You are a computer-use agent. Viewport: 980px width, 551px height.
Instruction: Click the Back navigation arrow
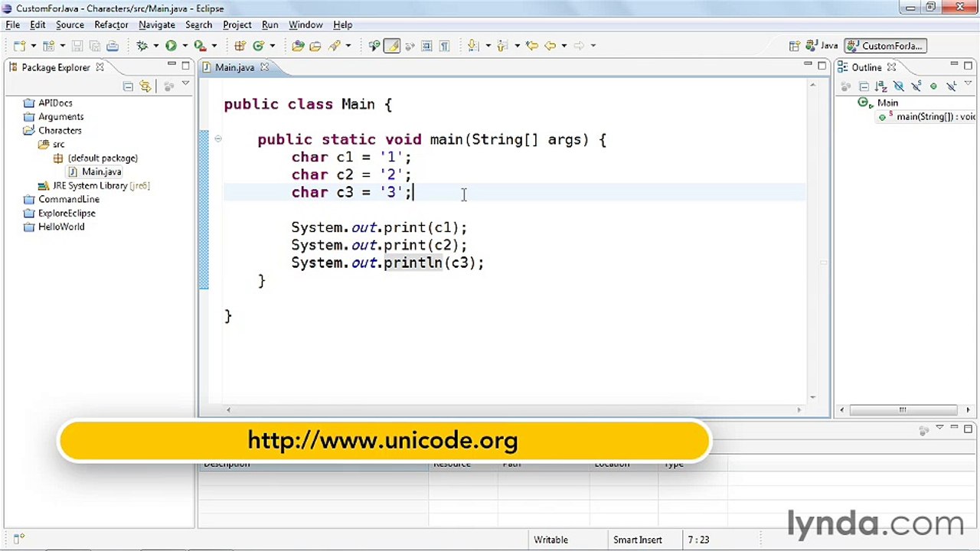(550, 46)
